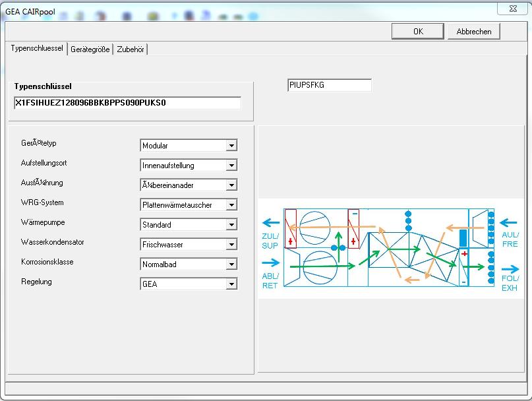Open the Gerätetyp dropdown arrow
Image resolution: width=532 pixels, height=401 pixels.
(231, 146)
